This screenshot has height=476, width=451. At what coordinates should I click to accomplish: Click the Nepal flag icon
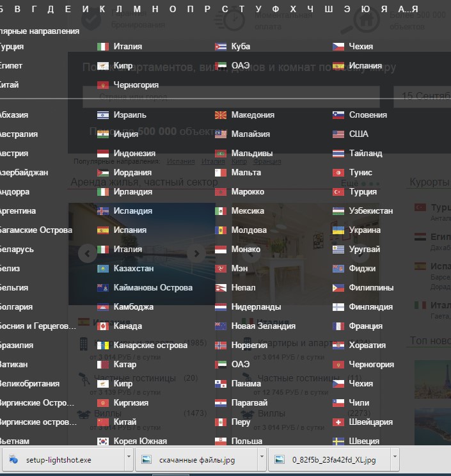[x=221, y=288]
